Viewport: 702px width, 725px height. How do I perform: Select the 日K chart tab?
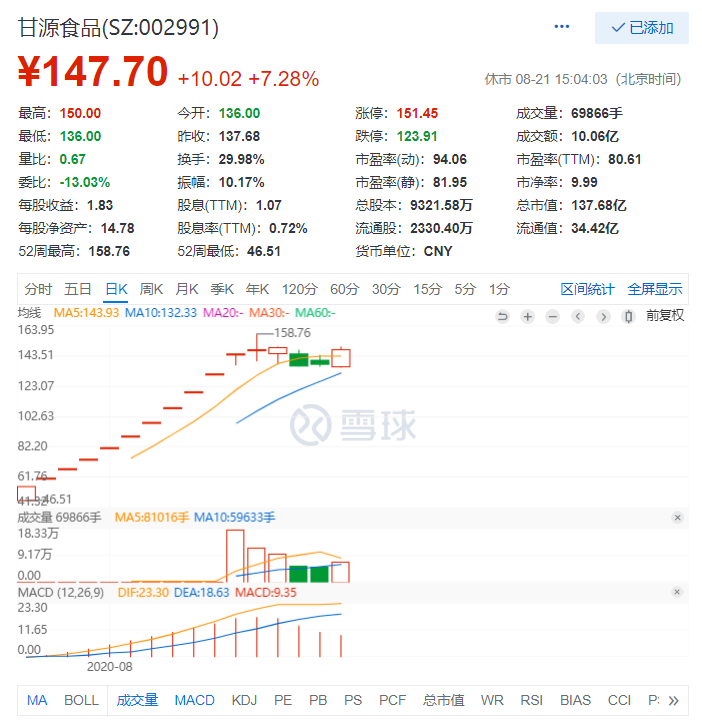pyautogui.click(x=116, y=289)
